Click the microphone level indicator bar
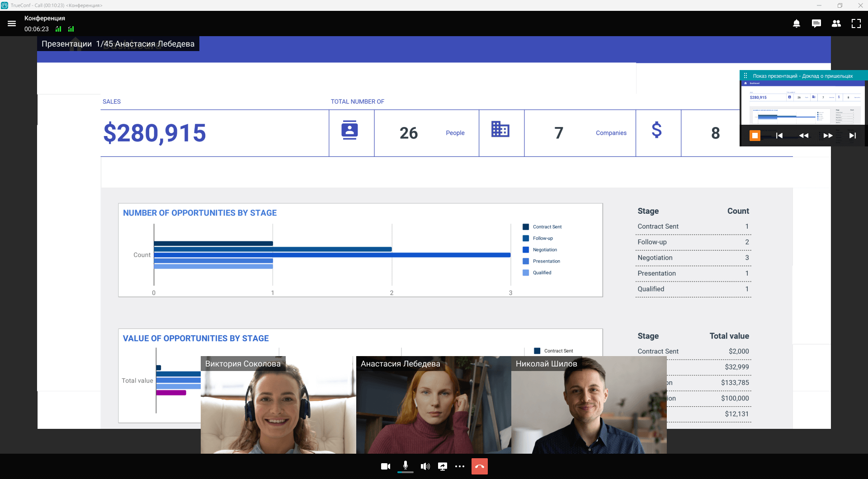The width and height of the screenshot is (868, 479). pyautogui.click(x=406, y=472)
